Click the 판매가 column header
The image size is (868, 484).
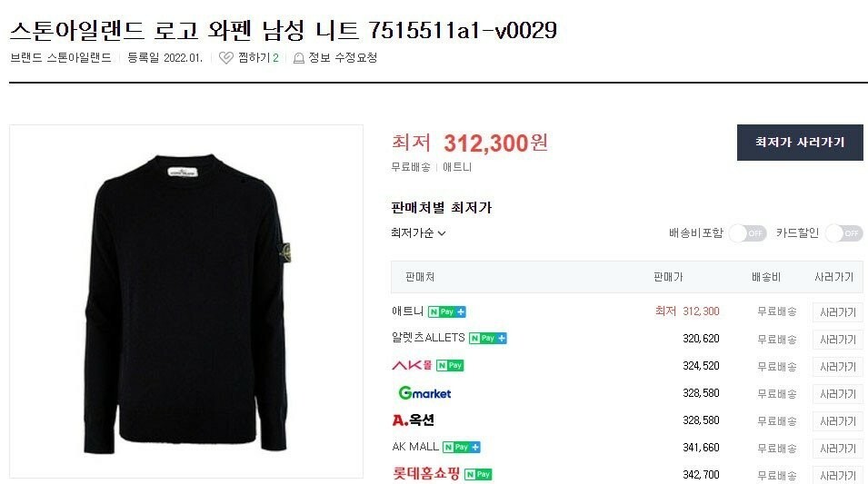tap(668, 277)
